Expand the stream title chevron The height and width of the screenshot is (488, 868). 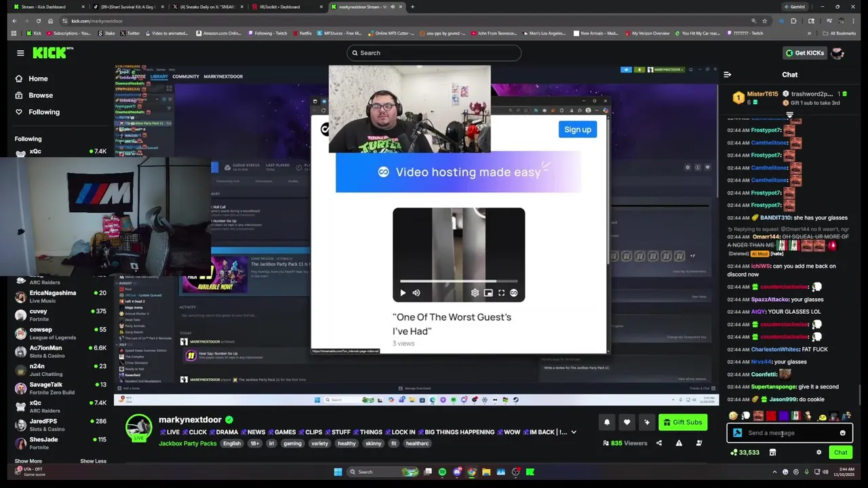coord(574,432)
